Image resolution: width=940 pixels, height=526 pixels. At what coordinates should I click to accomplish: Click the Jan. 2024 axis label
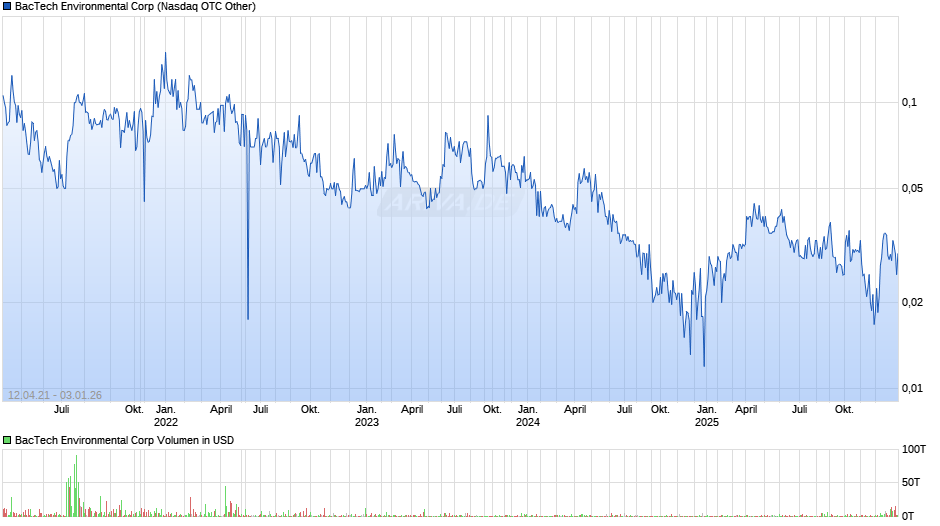tap(528, 416)
